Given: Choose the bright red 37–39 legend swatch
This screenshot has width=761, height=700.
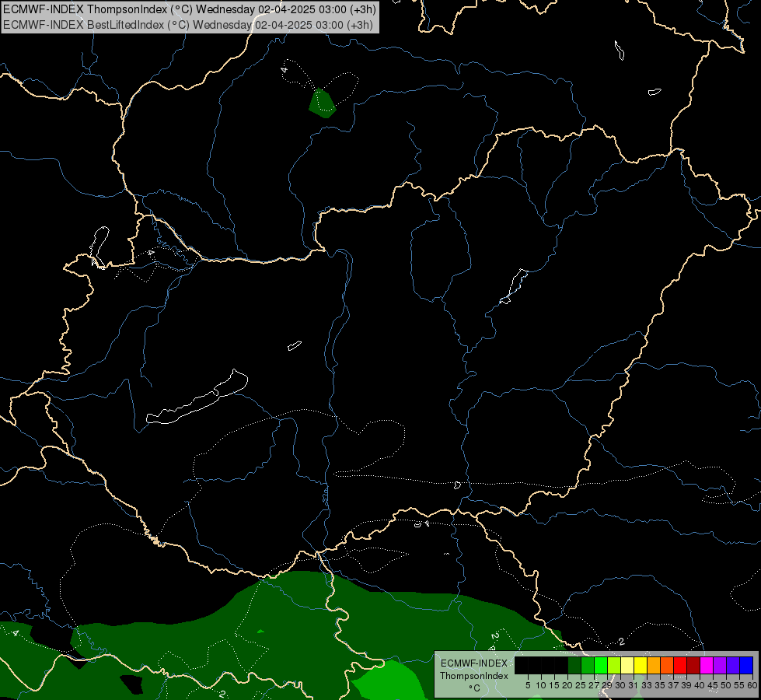Looking at the screenshot, I should tap(680, 665).
